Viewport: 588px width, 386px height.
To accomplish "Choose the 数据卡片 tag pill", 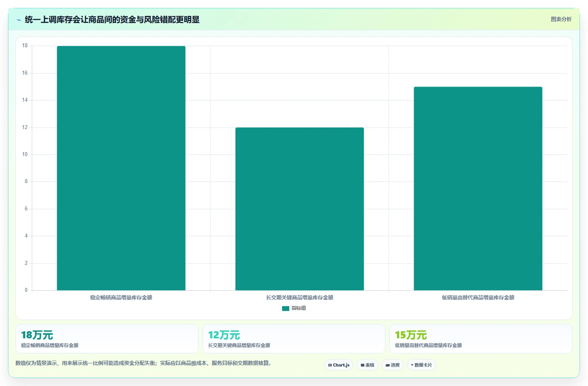I will pyautogui.click(x=421, y=365).
